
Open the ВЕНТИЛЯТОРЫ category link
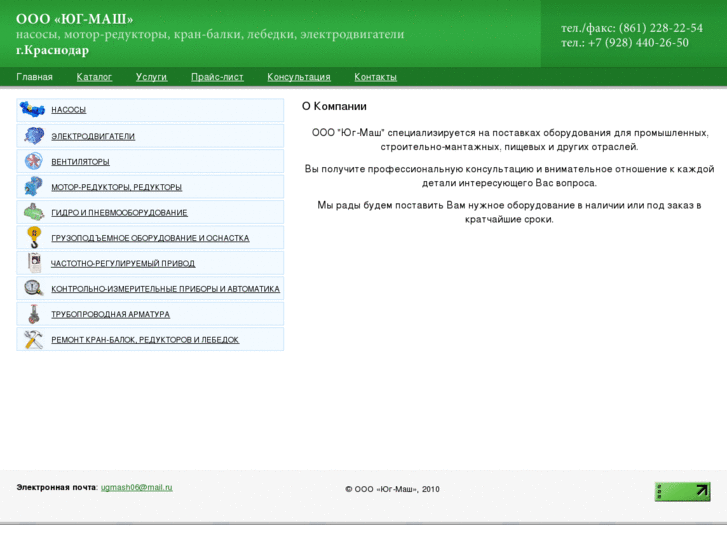[80, 162]
